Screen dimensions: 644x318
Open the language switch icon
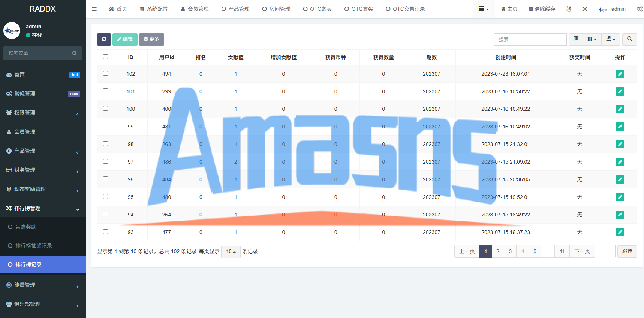tap(569, 9)
